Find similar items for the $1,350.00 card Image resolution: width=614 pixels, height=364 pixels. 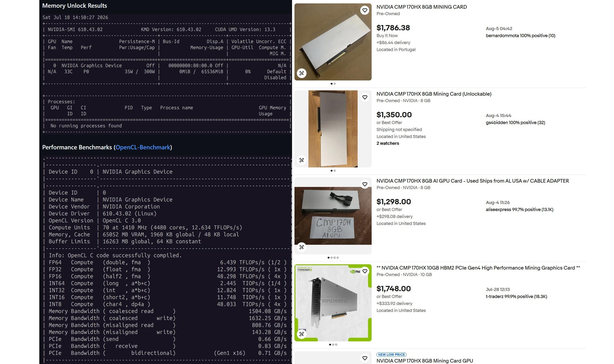(302, 160)
